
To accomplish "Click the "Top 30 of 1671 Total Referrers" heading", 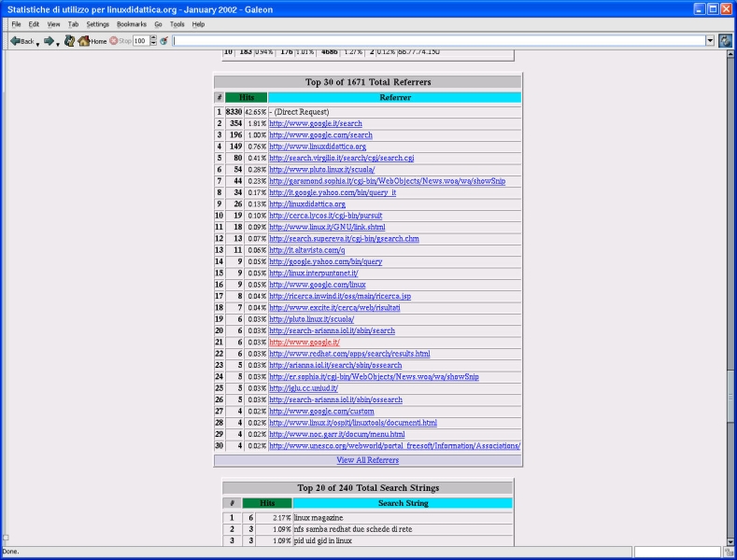I will (x=367, y=82).
